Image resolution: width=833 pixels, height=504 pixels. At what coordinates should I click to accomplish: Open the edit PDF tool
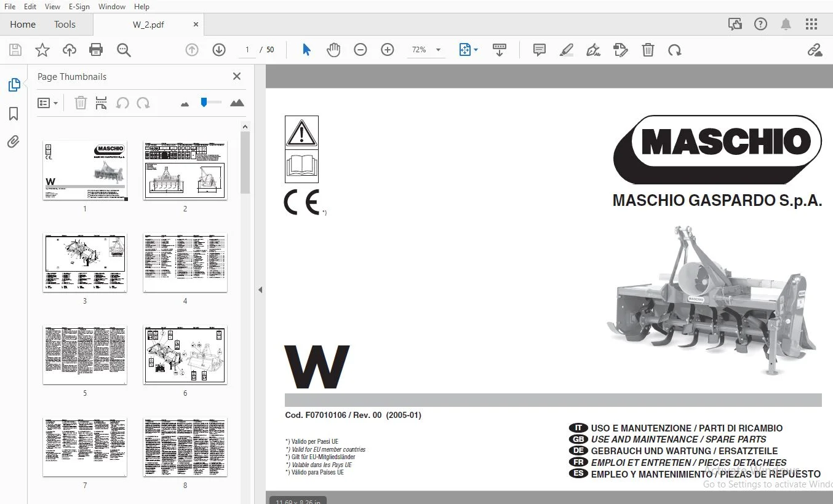click(621, 50)
